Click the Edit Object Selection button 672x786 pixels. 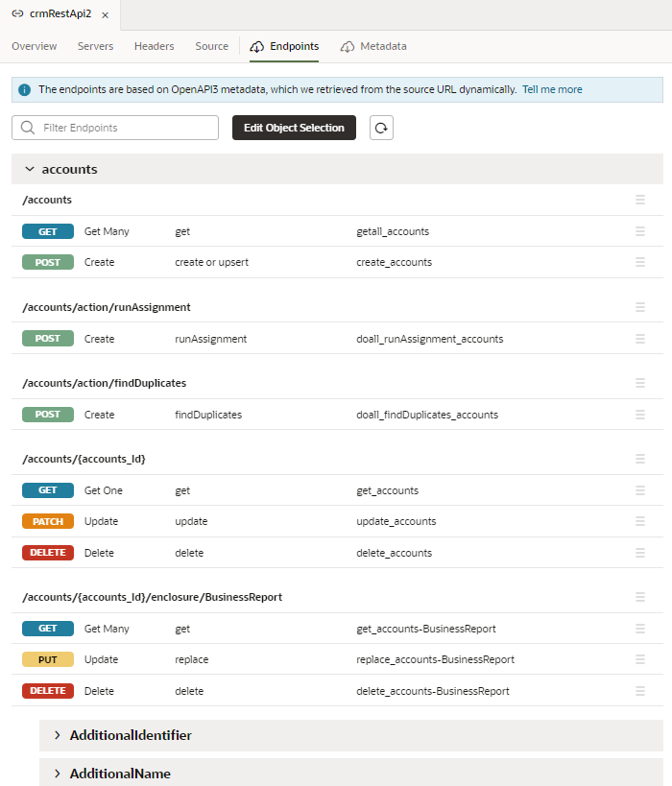(x=294, y=127)
